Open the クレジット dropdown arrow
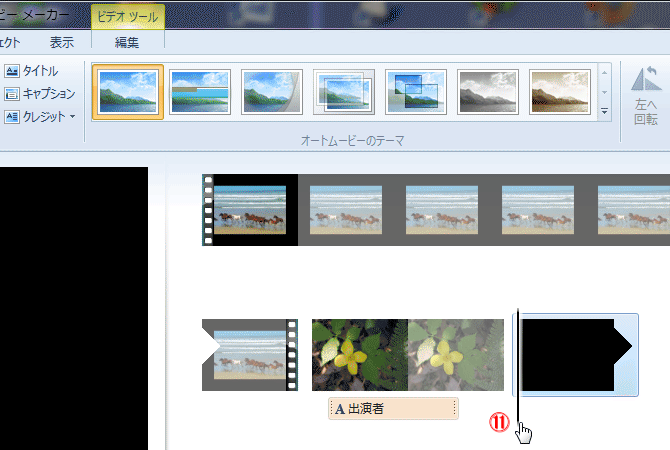670x450 pixels. (x=72, y=117)
